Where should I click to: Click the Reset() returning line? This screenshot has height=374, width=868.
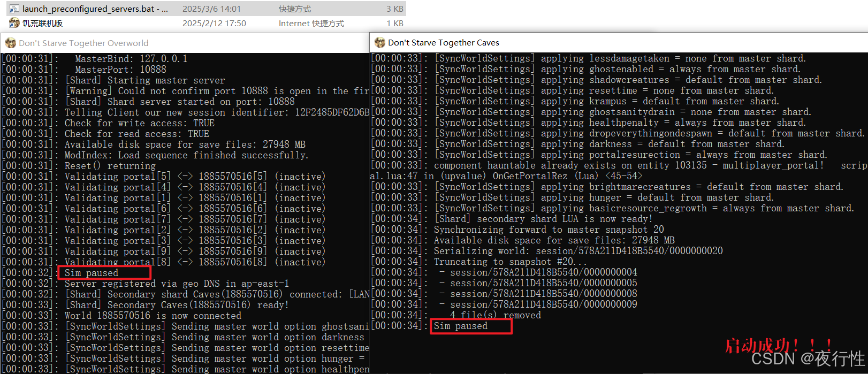[x=79, y=166]
